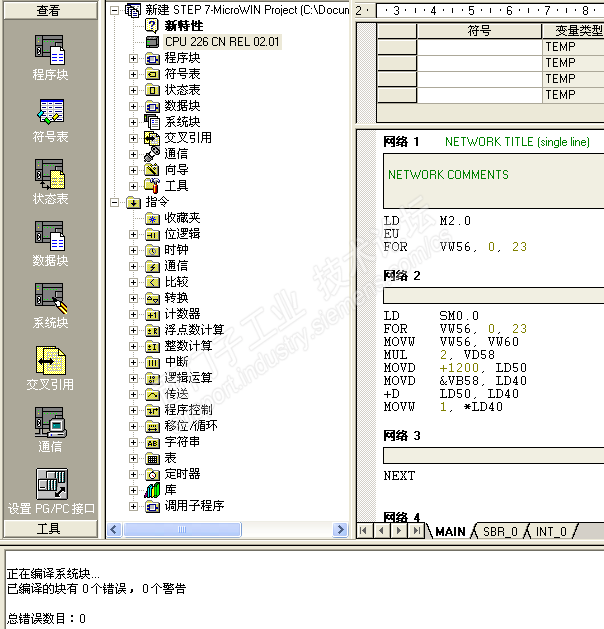
Task: Select NETWORK TITLE text in 网络 1
Action: click(517, 142)
